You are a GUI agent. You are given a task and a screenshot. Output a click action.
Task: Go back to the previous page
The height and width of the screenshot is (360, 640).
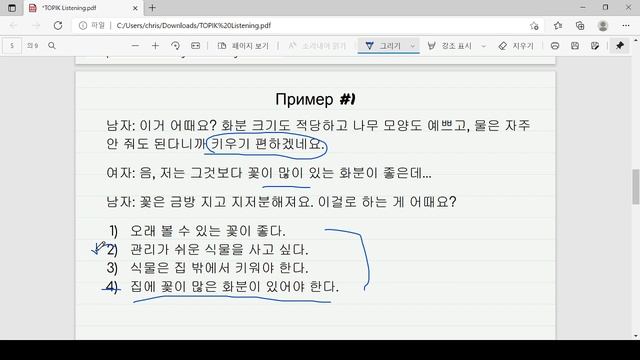13,25
